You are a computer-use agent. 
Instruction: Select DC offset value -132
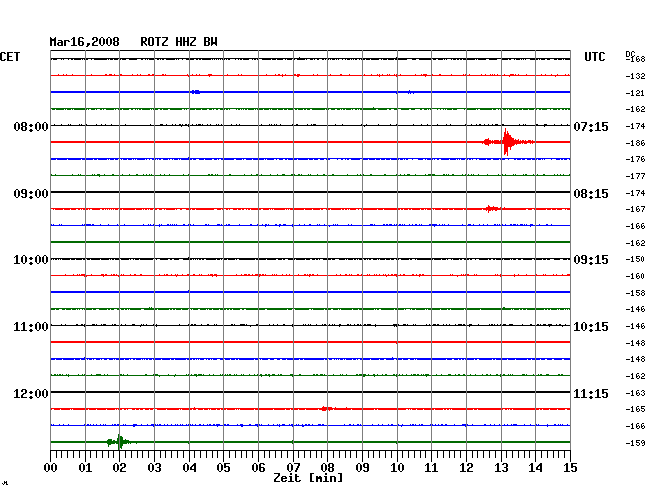tap(635, 76)
